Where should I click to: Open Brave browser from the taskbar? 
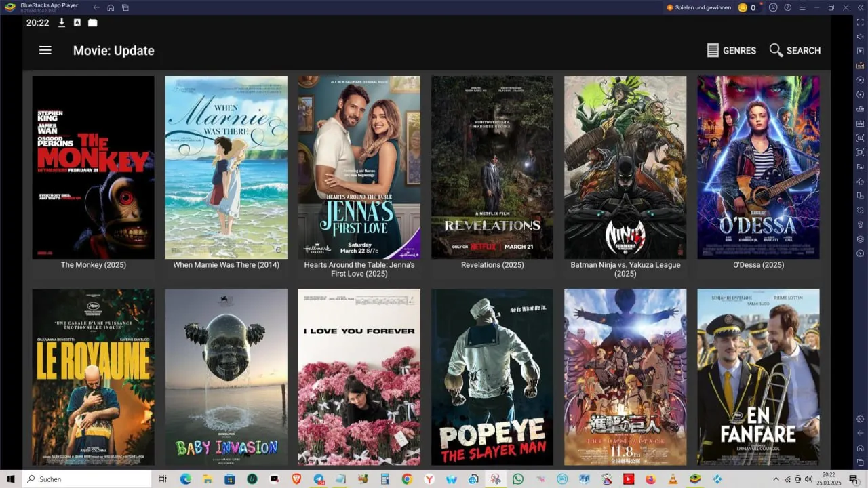point(296,479)
